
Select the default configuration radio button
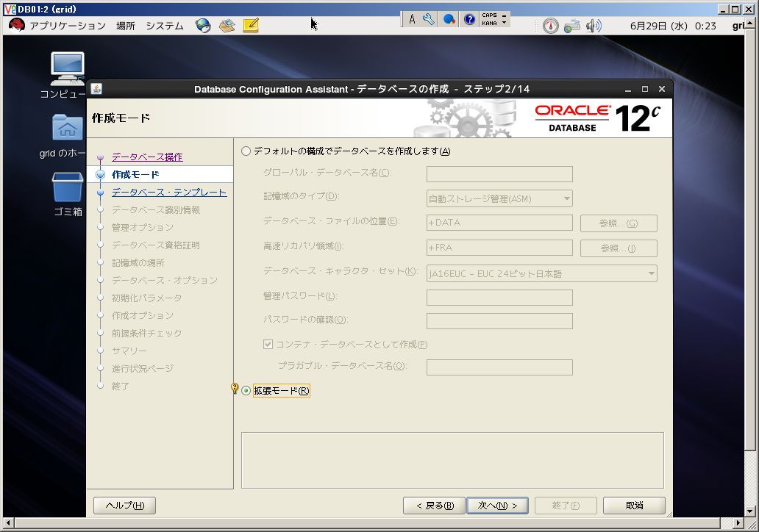coord(246,151)
